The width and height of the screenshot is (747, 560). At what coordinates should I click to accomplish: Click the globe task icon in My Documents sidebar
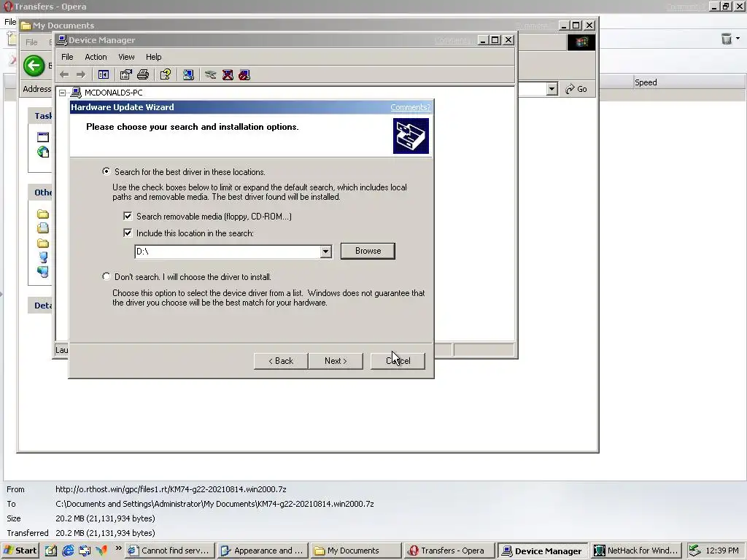point(43,152)
